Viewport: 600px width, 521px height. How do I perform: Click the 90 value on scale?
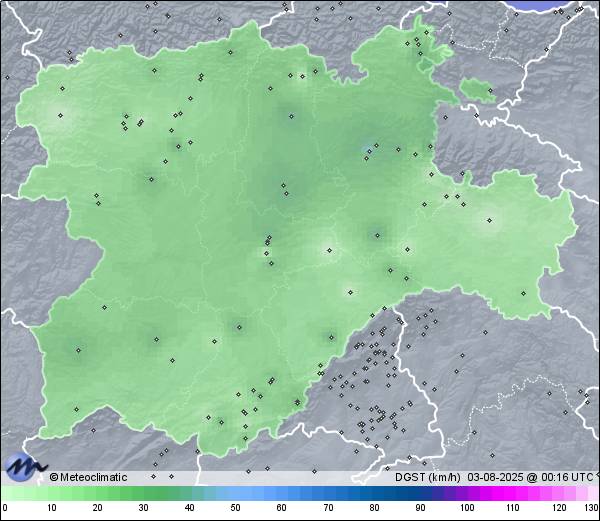420,508
